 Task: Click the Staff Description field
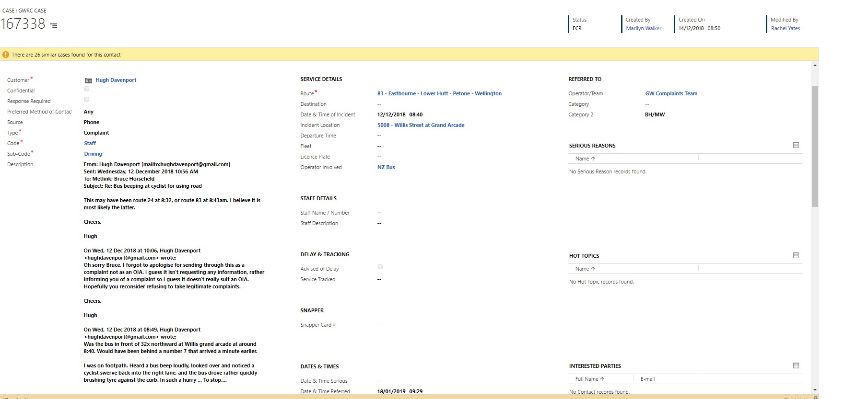point(379,223)
